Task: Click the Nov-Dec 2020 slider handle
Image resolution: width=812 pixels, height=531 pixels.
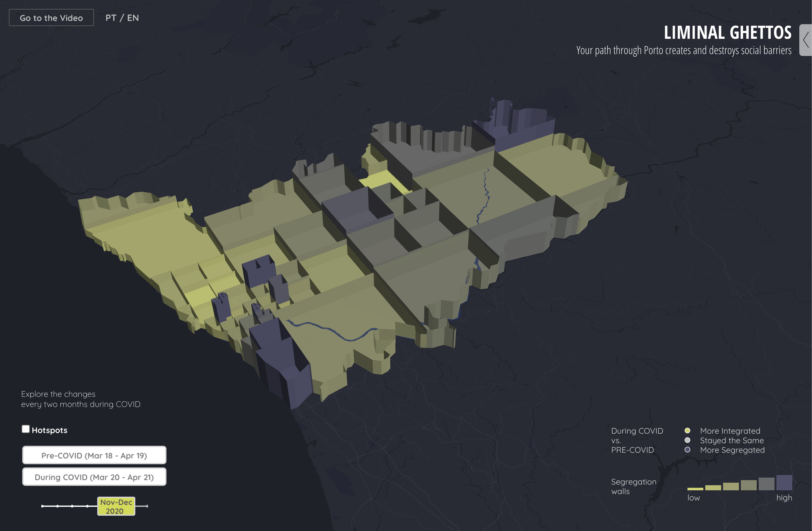Action: click(x=116, y=506)
